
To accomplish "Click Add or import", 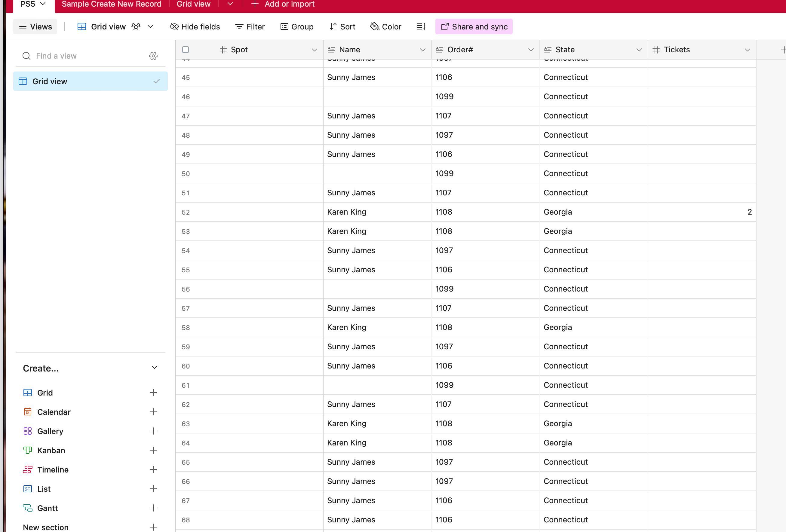I will pos(283,4).
